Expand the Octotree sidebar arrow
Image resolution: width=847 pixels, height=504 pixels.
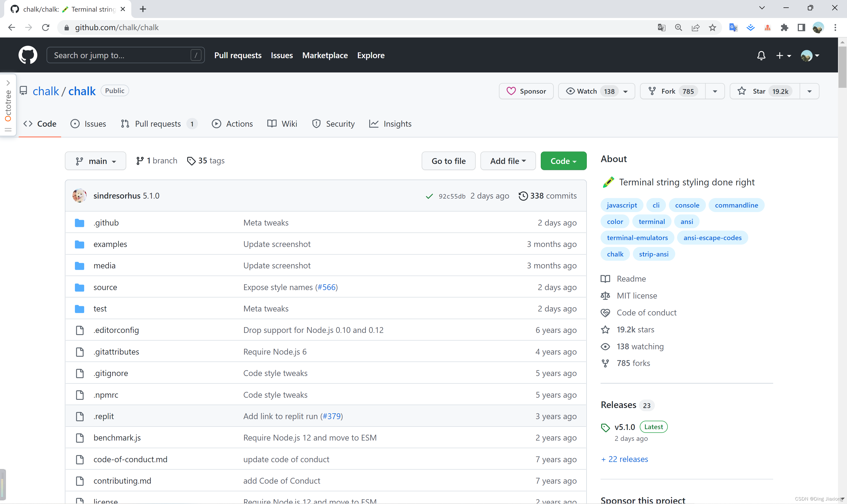(8, 83)
